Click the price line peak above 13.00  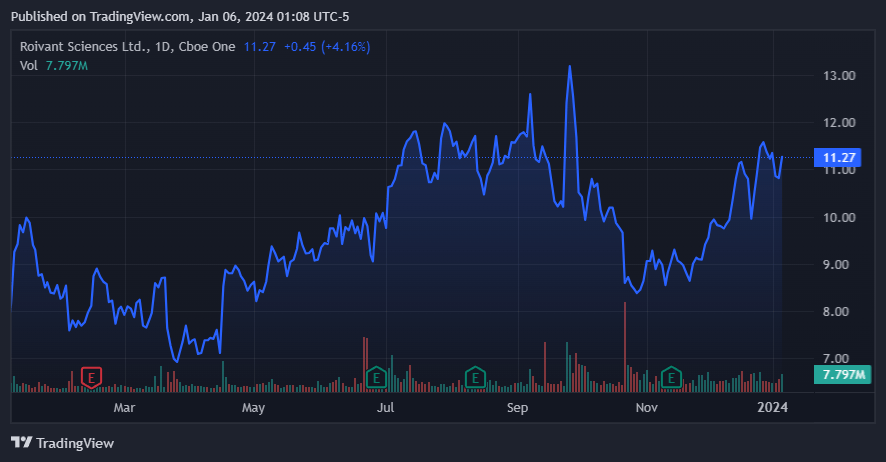tap(570, 67)
